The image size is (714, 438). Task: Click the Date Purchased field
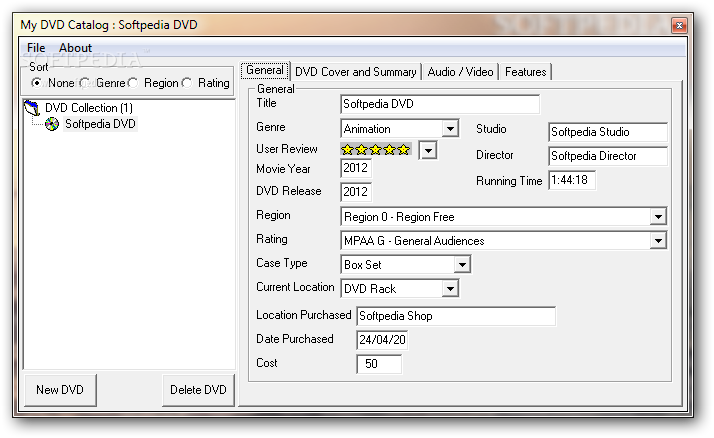382,340
